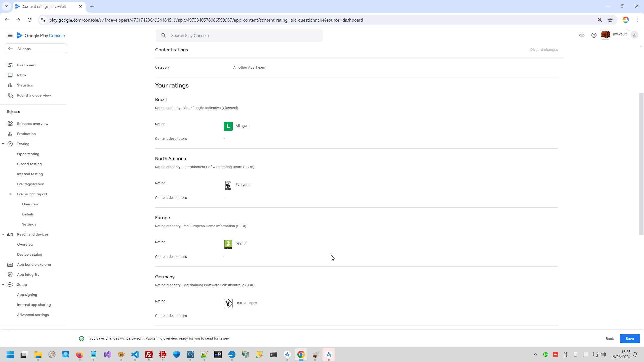Click the App integrity shield icon

(x=10, y=275)
